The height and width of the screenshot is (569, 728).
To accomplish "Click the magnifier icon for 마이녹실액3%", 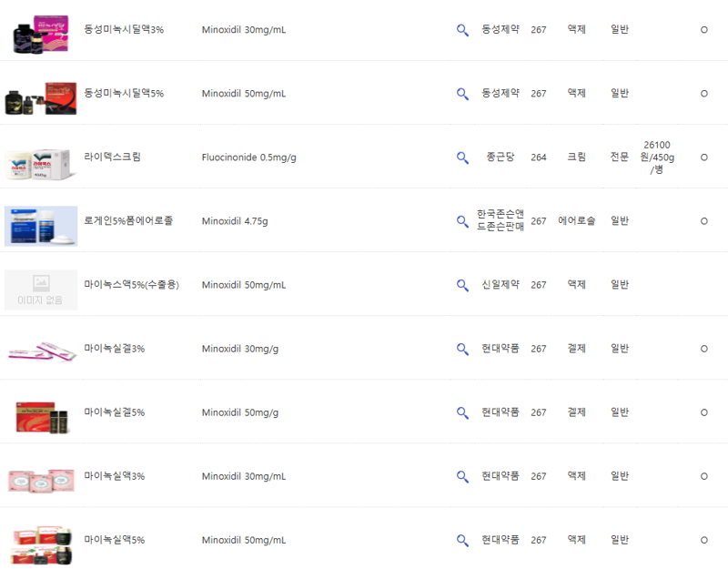I will (461, 475).
